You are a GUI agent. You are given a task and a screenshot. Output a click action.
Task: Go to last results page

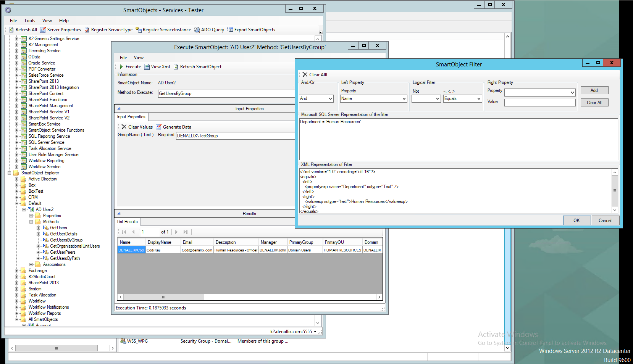click(186, 232)
